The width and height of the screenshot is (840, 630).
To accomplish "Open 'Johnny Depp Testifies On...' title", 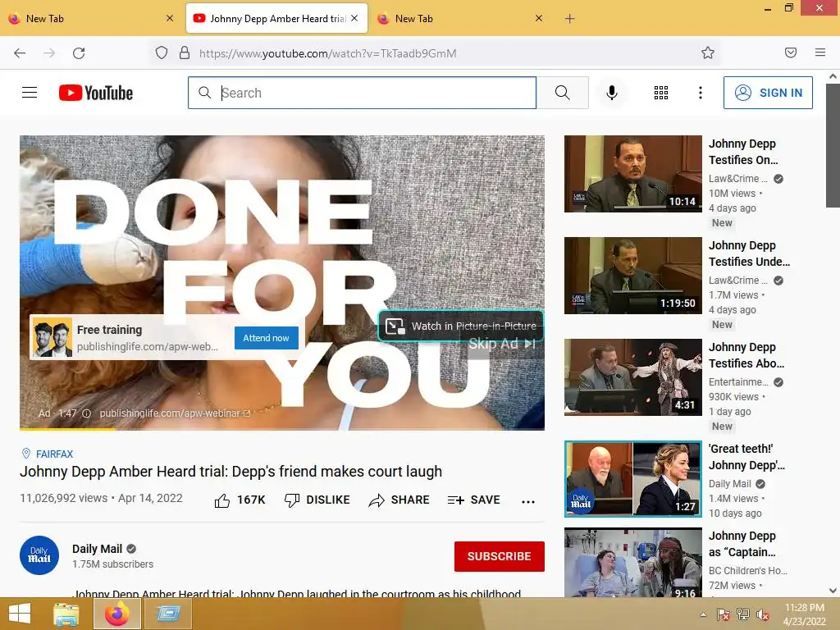I will pyautogui.click(x=743, y=152).
